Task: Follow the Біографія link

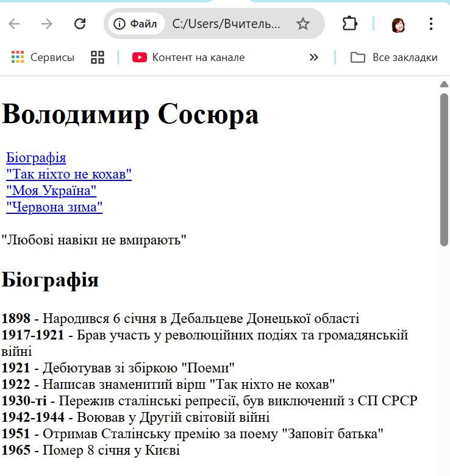Action: point(36,158)
